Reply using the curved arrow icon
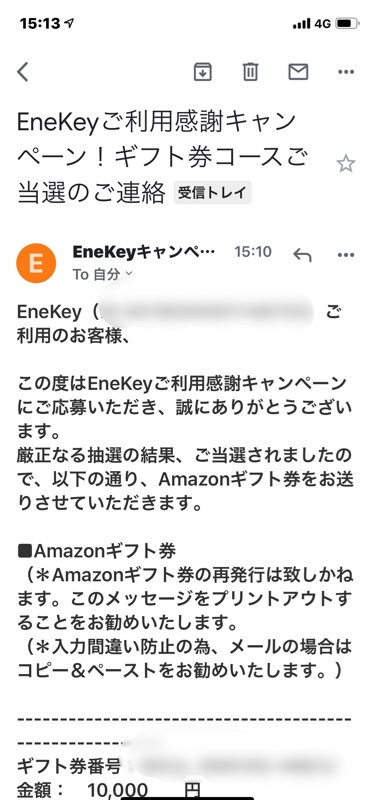The width and height of the screenshot is (365, 800). pos(302,255)
